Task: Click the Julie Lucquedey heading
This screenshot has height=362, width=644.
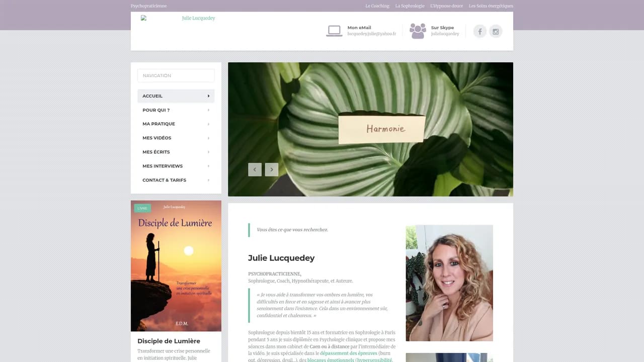Action: pos(281,258)
